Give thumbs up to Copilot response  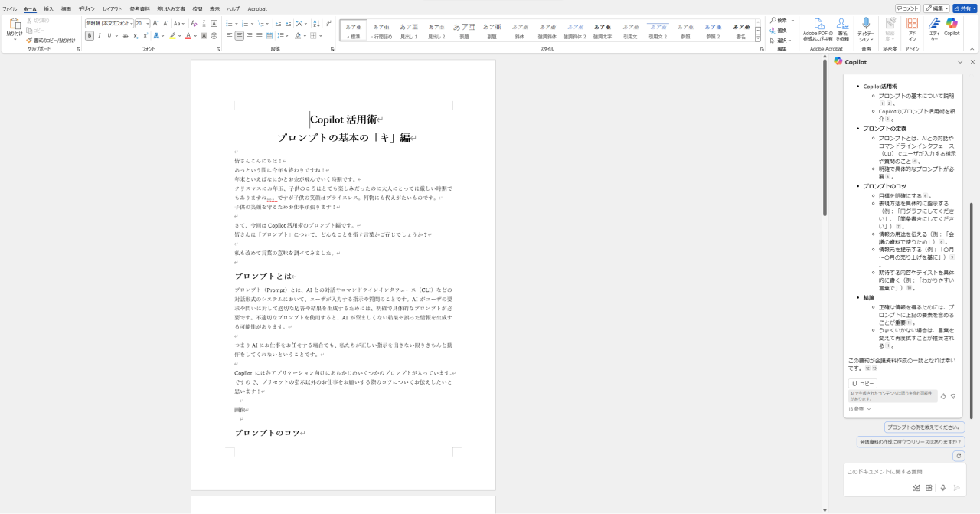[x=943, y=396]
